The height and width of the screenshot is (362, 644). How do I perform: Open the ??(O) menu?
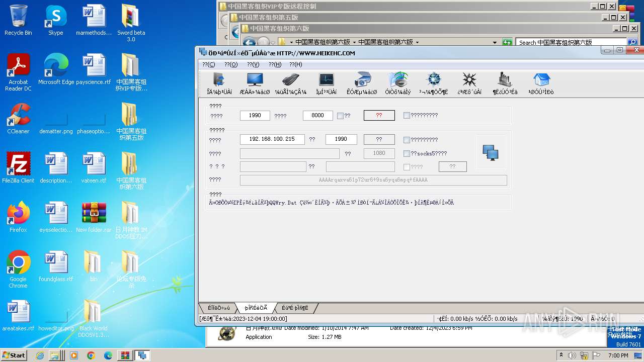pos(231,64)
